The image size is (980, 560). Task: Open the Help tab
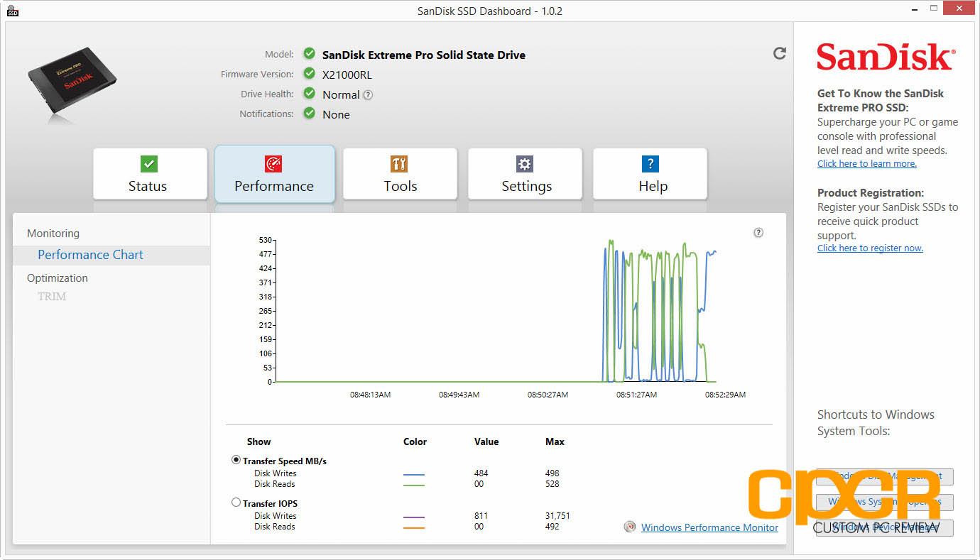[650, 175]
